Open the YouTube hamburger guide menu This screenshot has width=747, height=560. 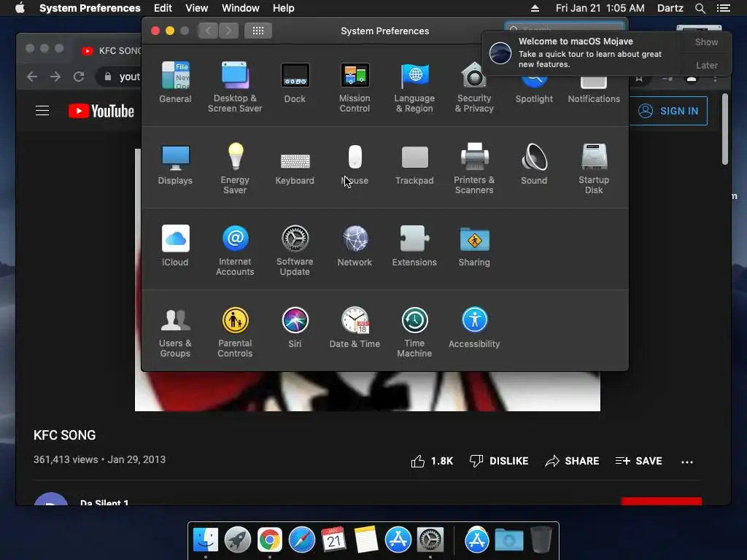(x=42, y=111)
